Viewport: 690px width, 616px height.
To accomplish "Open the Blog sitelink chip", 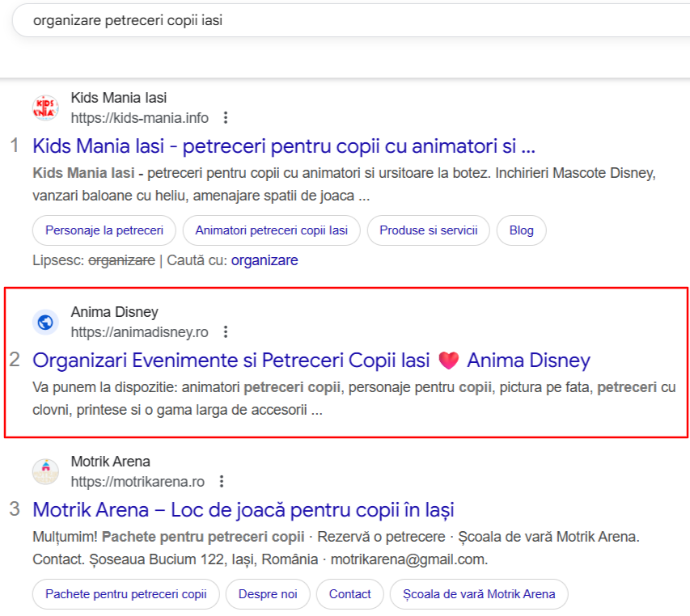I will pos(522,230).
